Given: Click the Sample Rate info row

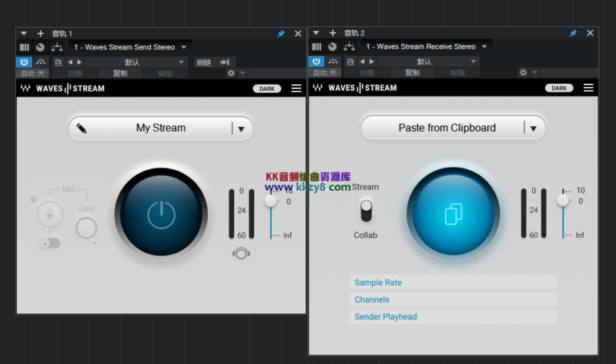Looking at the screenshot, I should pos(453,282).
